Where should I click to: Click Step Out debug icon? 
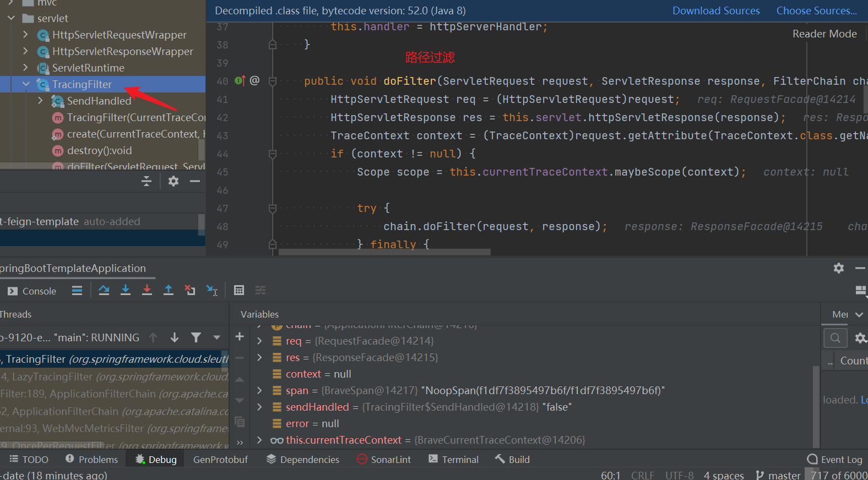coord(169,290)
